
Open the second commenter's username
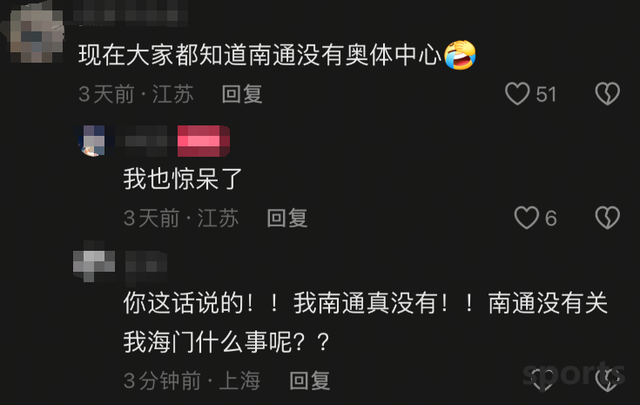[145, 141]
